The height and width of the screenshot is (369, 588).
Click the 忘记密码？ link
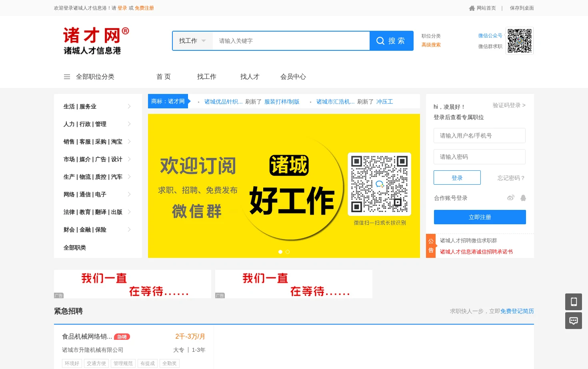(511, 178)
